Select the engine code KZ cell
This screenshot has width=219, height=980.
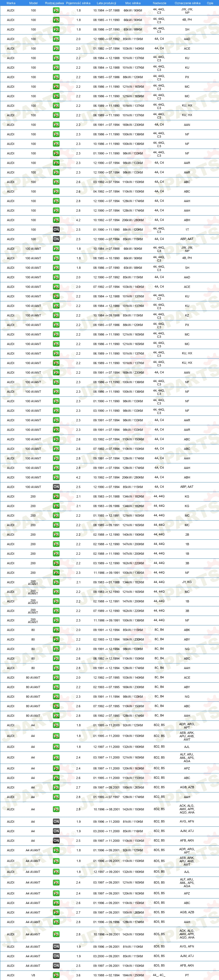click(x=187, y=315)
